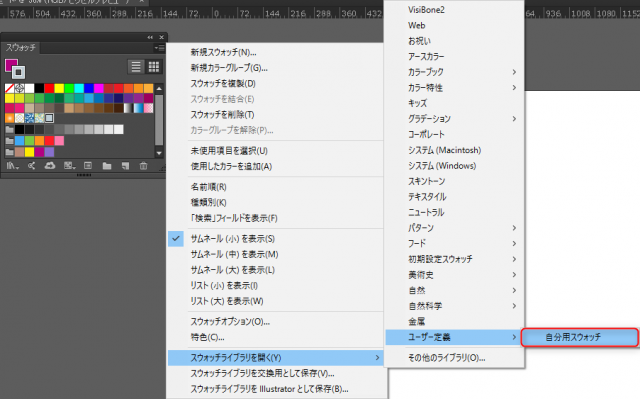Switch swatches to list view
The height and width of the screenshot is (399, 640).
[x=136, y=66]
